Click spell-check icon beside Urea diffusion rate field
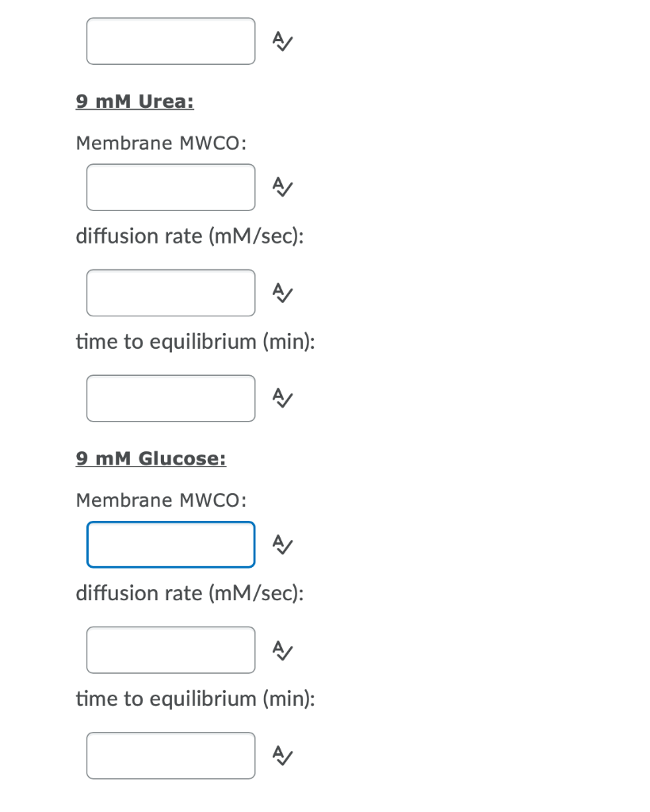This screenshot has height=812, width=650. [x=279, y=293]
